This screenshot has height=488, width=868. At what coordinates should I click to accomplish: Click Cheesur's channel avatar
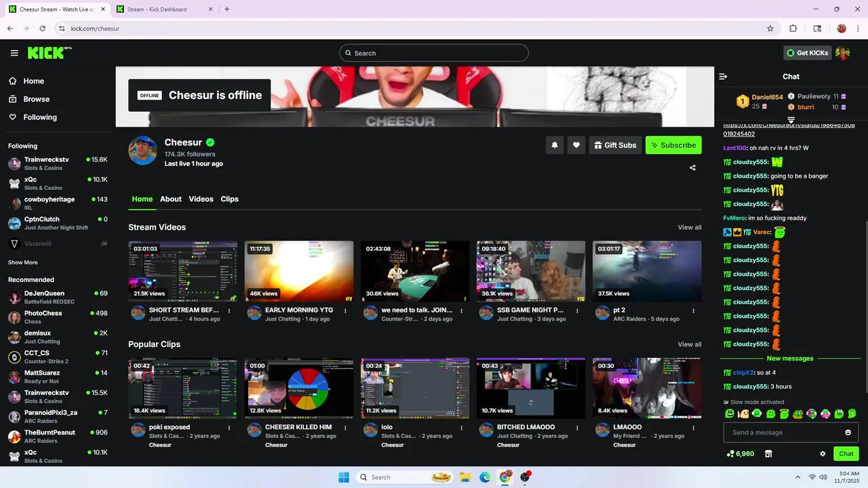(x=142, y=150)
